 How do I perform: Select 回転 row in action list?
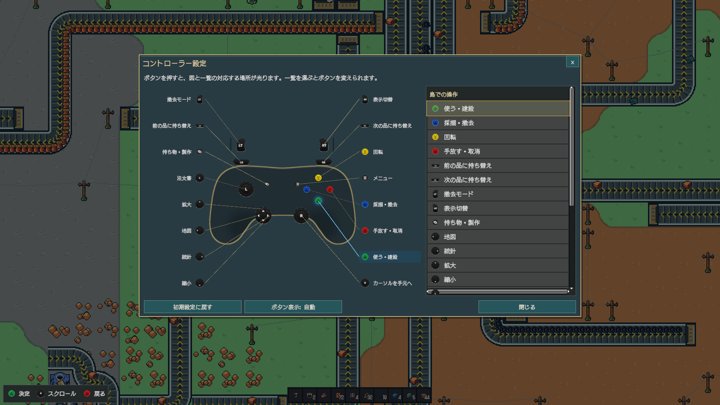point(498,137)
